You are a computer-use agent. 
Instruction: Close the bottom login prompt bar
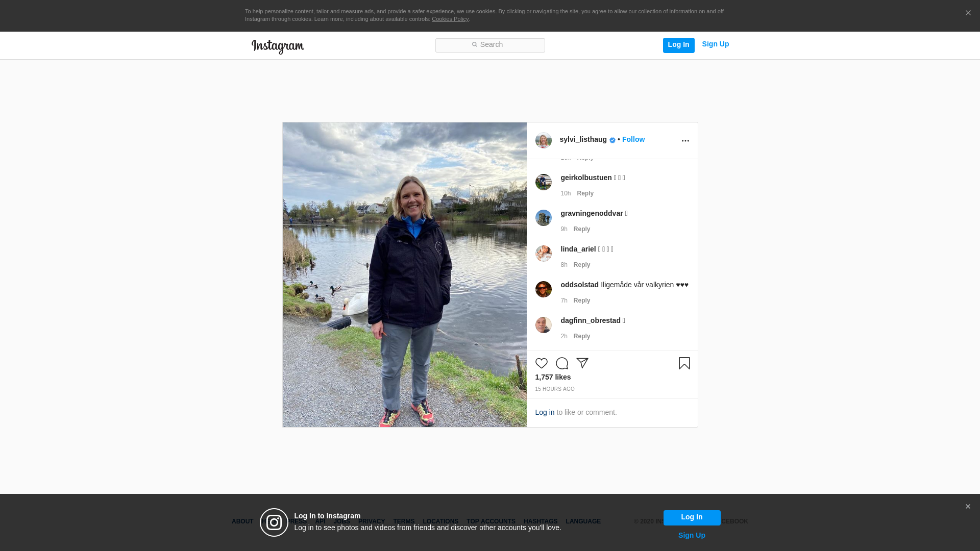(968, 507)
